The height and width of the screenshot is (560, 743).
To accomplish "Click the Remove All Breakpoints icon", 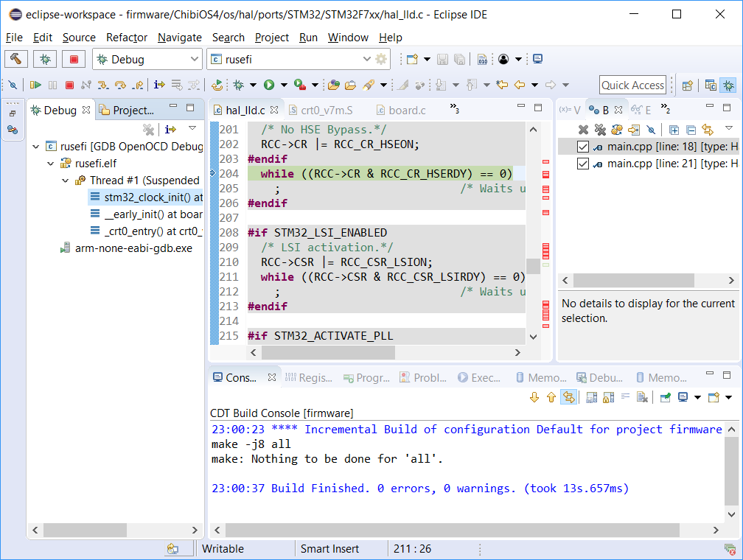I will pos(599,130).
